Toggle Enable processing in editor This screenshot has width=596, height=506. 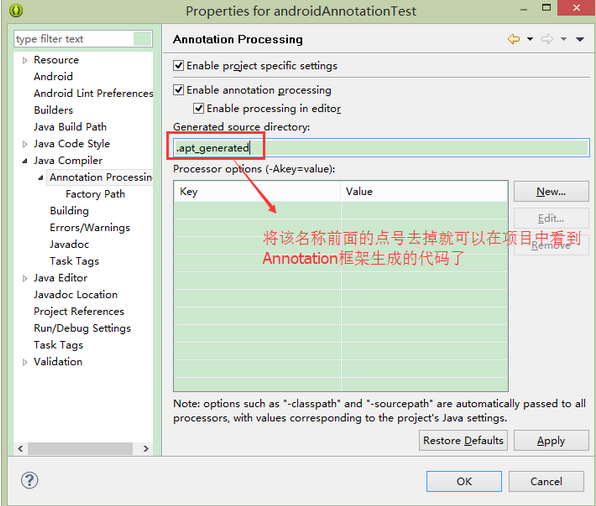click(198, 109)
